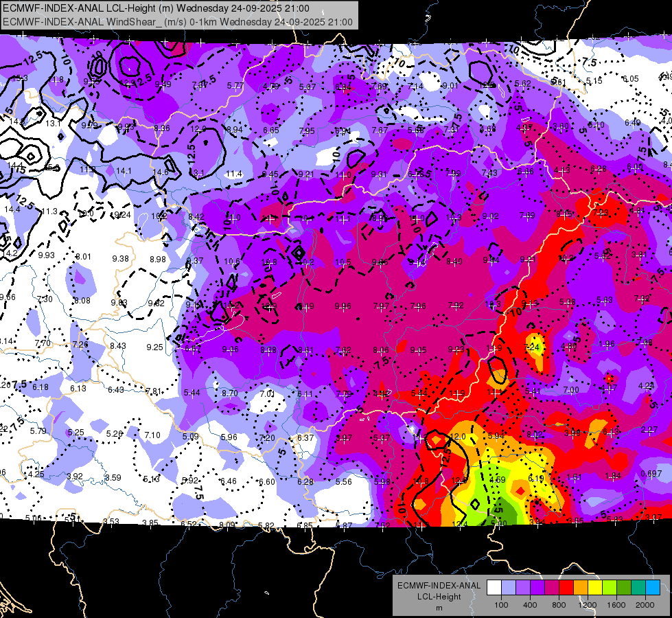Screen dimensions: 672x618
Task: Click the wind shear value 8.70
Action: [x=230, y=392]
